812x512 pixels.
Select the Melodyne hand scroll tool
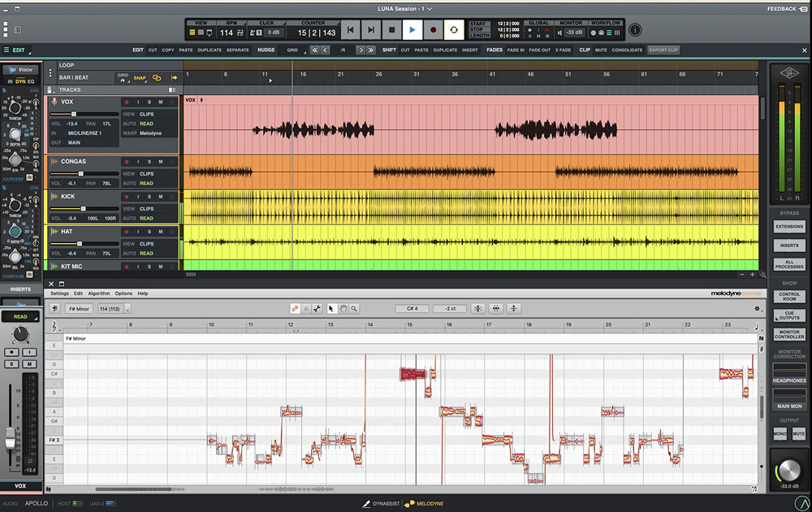pos(343,309)
